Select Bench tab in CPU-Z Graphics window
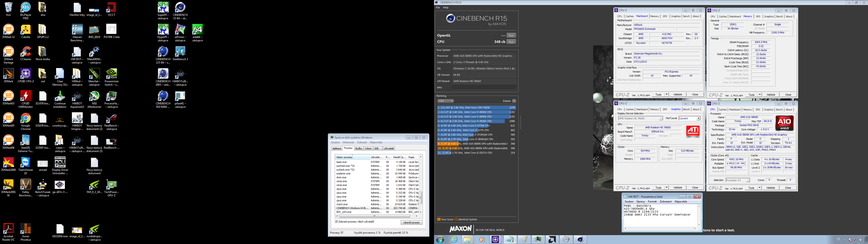Viewport: 868px width, 244px height. [686, 109]
